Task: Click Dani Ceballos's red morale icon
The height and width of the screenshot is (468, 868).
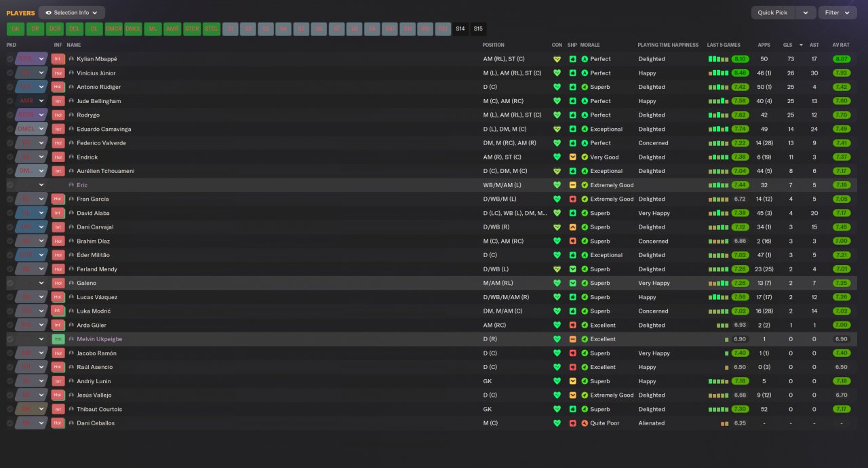Action: click(585, 423)
